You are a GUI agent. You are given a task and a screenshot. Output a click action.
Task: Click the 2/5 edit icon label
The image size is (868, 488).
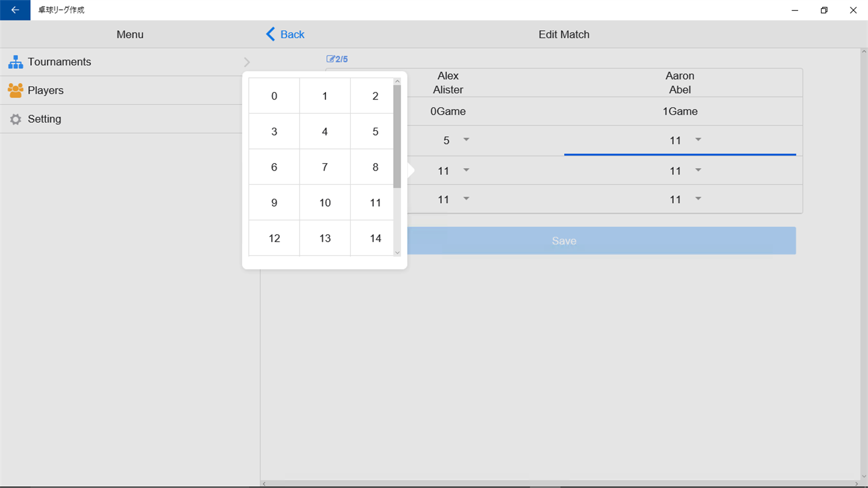[337, 59]
